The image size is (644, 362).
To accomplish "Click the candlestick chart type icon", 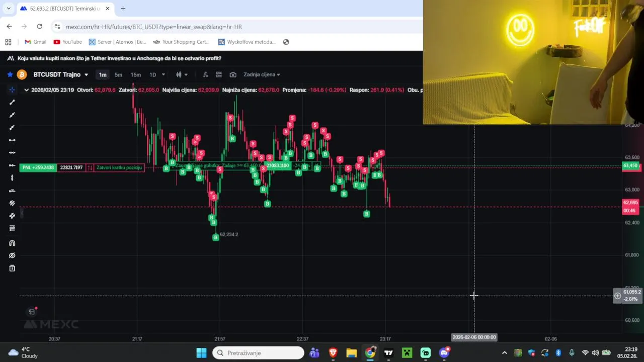I will coord(179,74).
